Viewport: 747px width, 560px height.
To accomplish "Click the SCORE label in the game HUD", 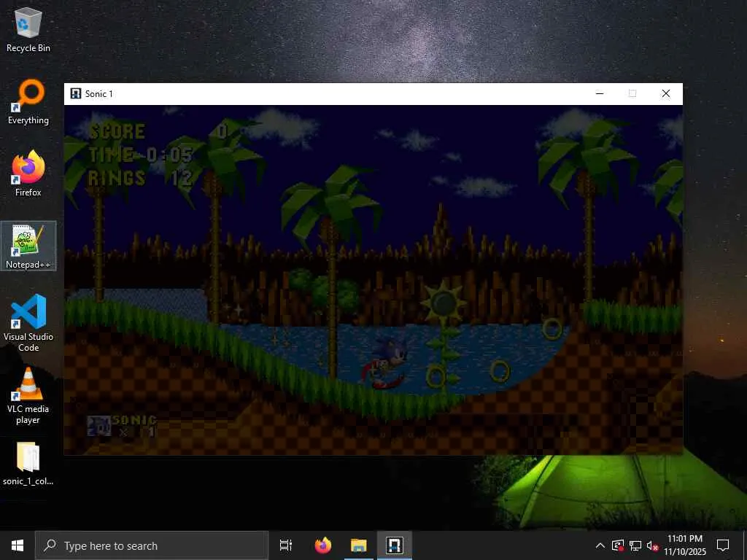I will tap(117, 131).
